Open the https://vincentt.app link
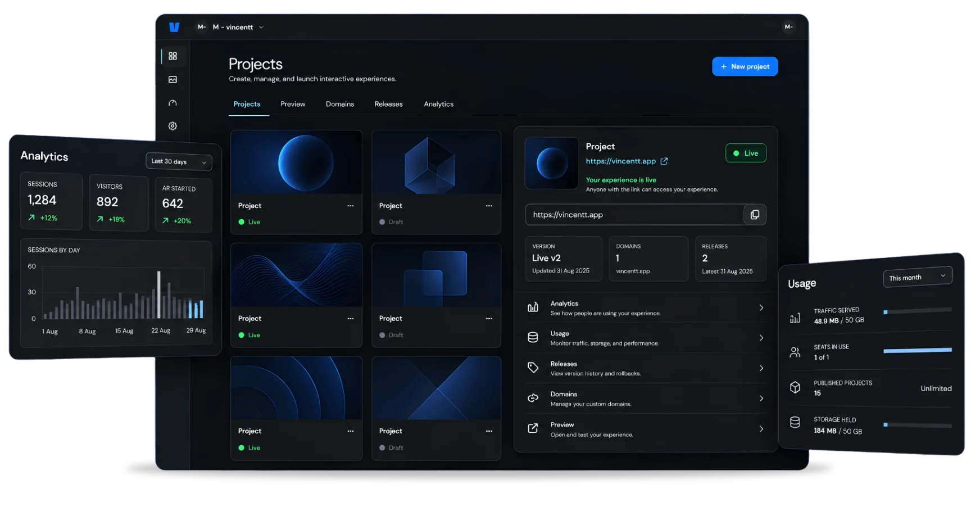 (620, 161)
